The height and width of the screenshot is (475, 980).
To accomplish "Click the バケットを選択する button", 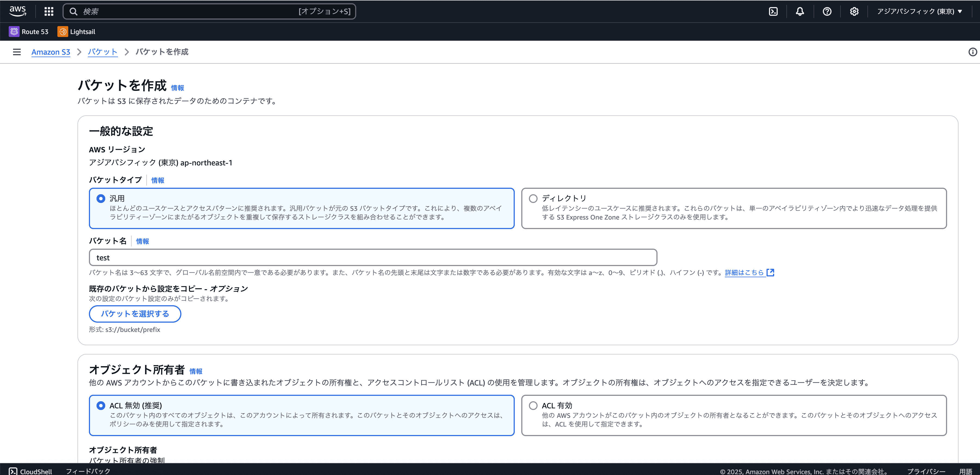I will [x=135, y=314].
